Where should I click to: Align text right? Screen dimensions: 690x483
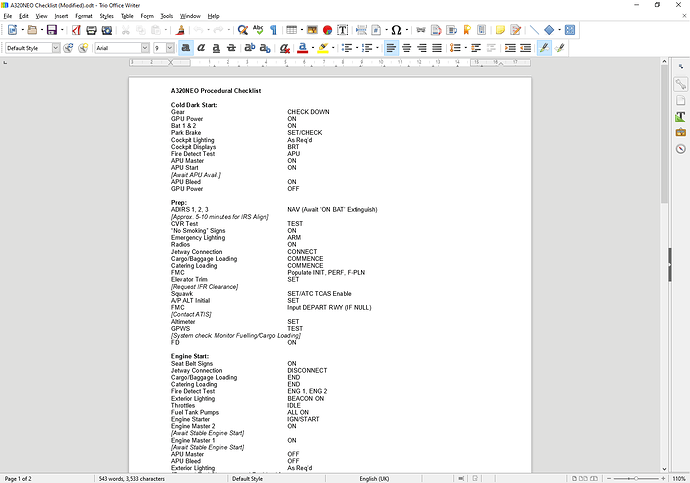click(422, 48)
